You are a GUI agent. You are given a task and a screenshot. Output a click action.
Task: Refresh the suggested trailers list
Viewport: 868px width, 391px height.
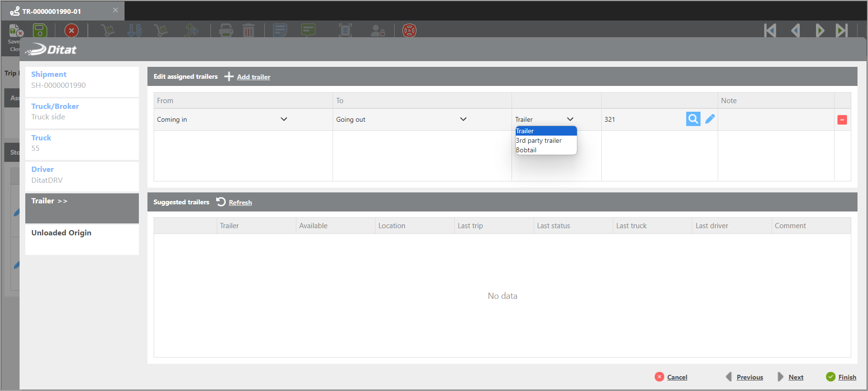click(240, 202)
